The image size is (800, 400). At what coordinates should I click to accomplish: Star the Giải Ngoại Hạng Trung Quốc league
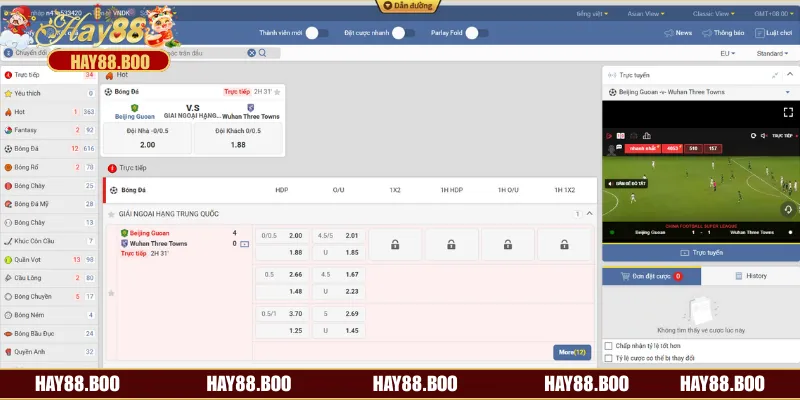click(111, 214)
